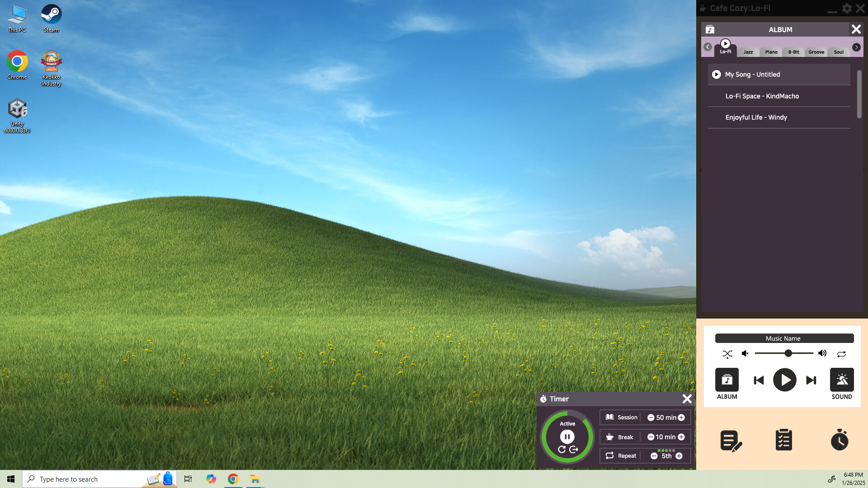This screenshot has height=488, width=868.
Task: Decrease Break minutes
Action: coord(651,437)
